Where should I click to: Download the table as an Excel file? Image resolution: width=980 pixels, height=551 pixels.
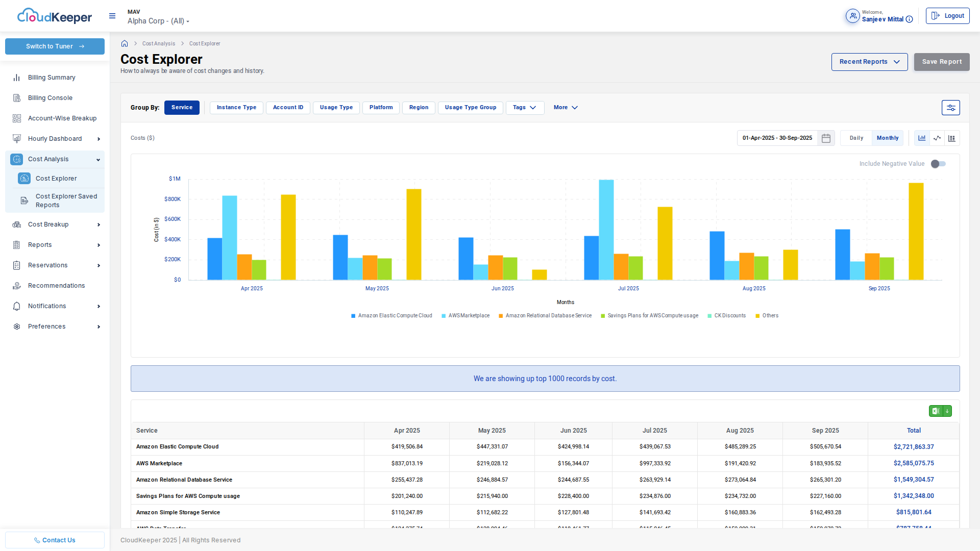(940, 411)
